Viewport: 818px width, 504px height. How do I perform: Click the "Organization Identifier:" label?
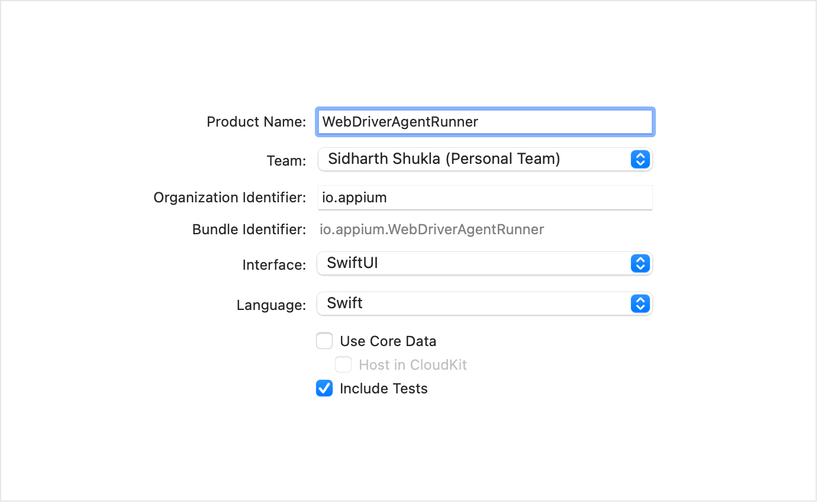230,198
